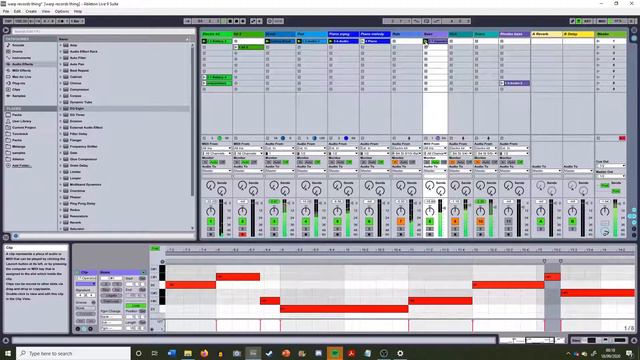This screenshot has width=640, height=360.
Task: Open the Clips browser category
Action: click(16, 89)
